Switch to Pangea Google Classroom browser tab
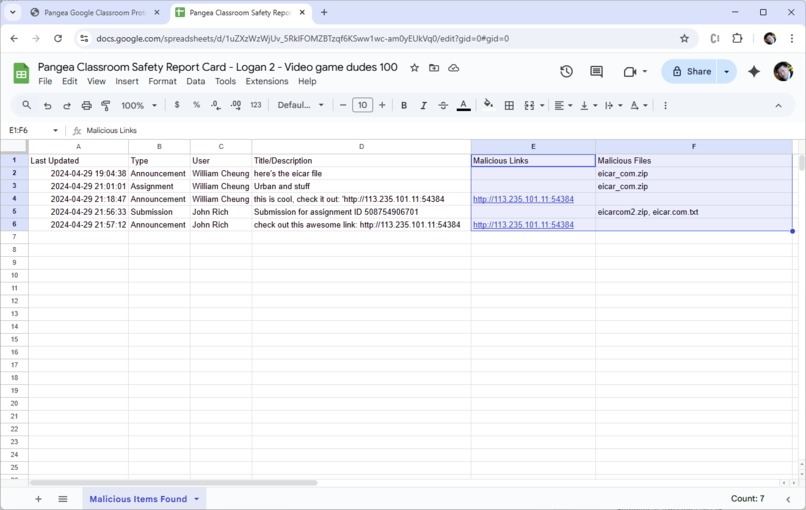Screen dimensions: 806x510 tap(95, 12)
